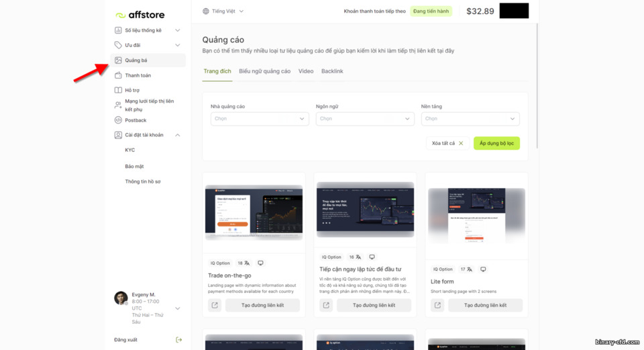Click the Hỗ trợ book icon
The width and height of the screenshot is (644, 350).
118,90
